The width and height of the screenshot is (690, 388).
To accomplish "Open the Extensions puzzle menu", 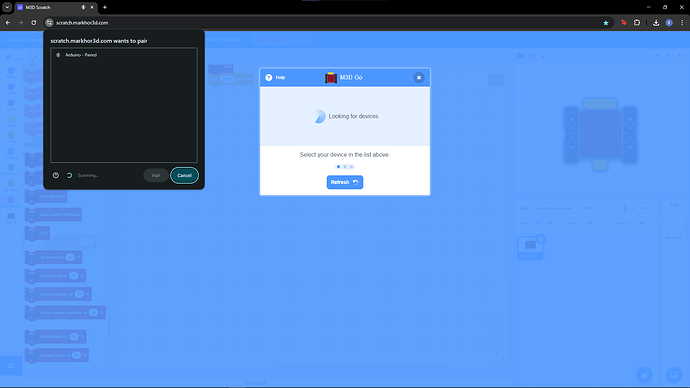I will pos(637,23).
